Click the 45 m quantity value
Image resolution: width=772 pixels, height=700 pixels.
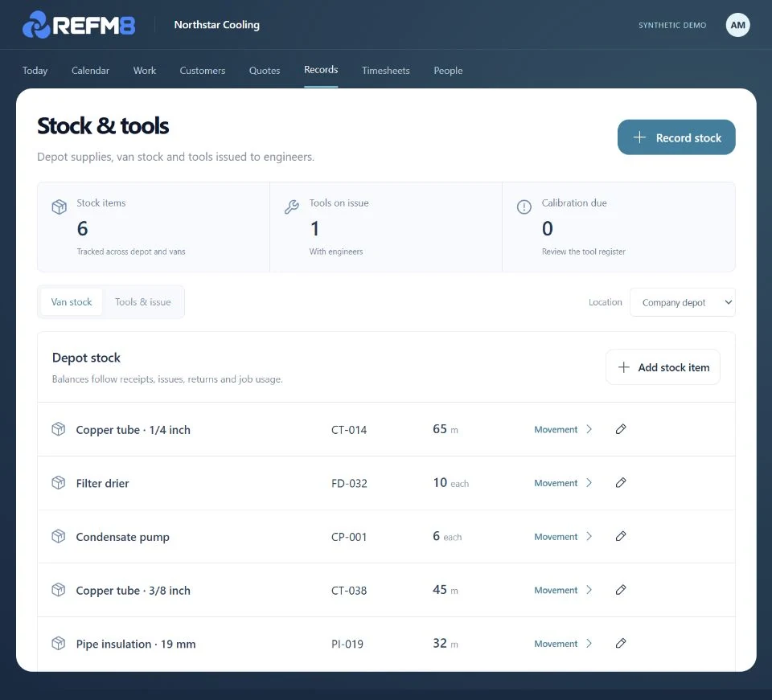tap(445, 589)
